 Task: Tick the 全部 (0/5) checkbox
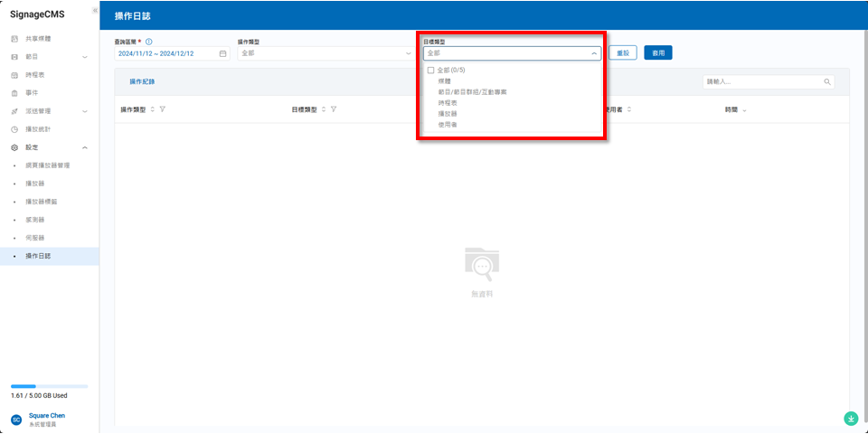coord(430,71)
